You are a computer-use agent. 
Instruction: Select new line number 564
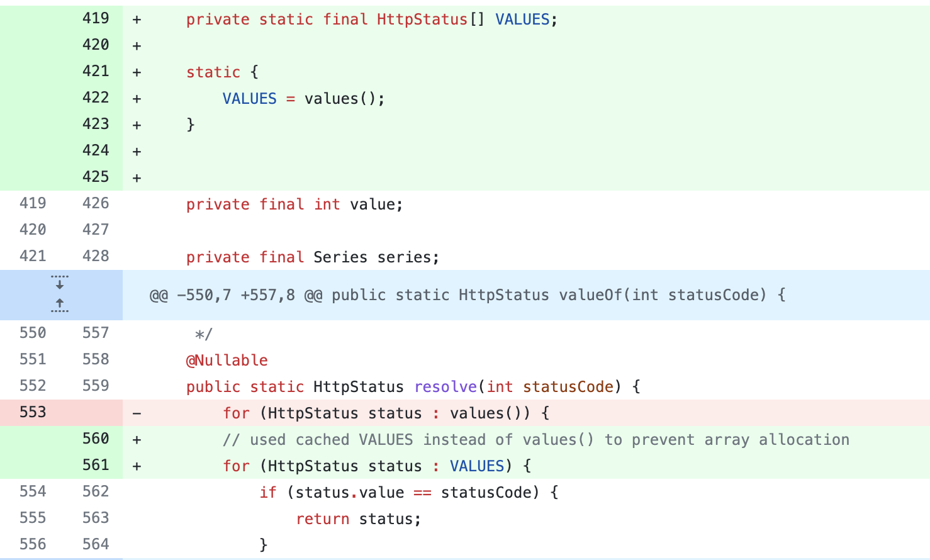tap(96, 544)
